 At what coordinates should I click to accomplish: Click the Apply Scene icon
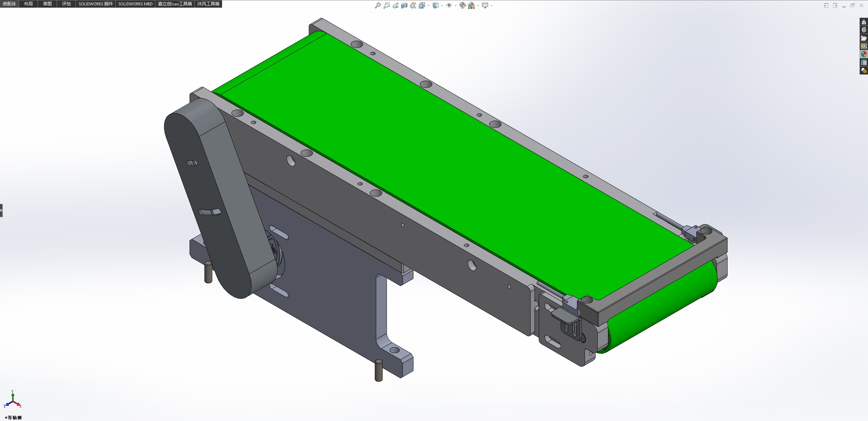coord(471,5)
